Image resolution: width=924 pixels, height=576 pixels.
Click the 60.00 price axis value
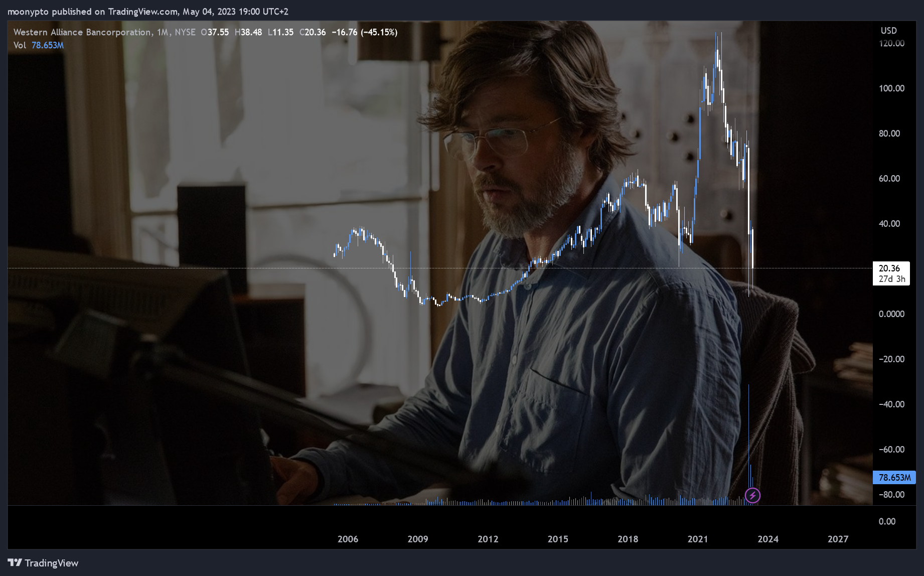(x=889, y=179)
